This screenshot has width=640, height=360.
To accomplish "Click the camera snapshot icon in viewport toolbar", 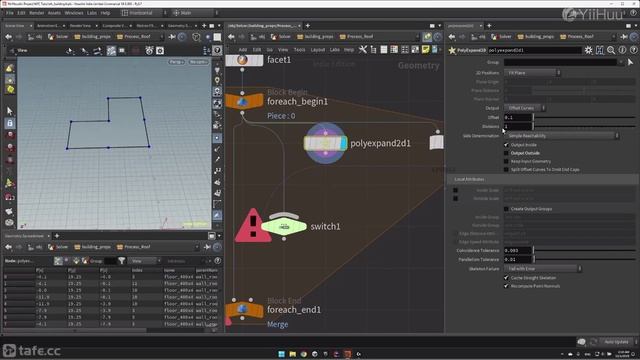I will pos(160,51).
